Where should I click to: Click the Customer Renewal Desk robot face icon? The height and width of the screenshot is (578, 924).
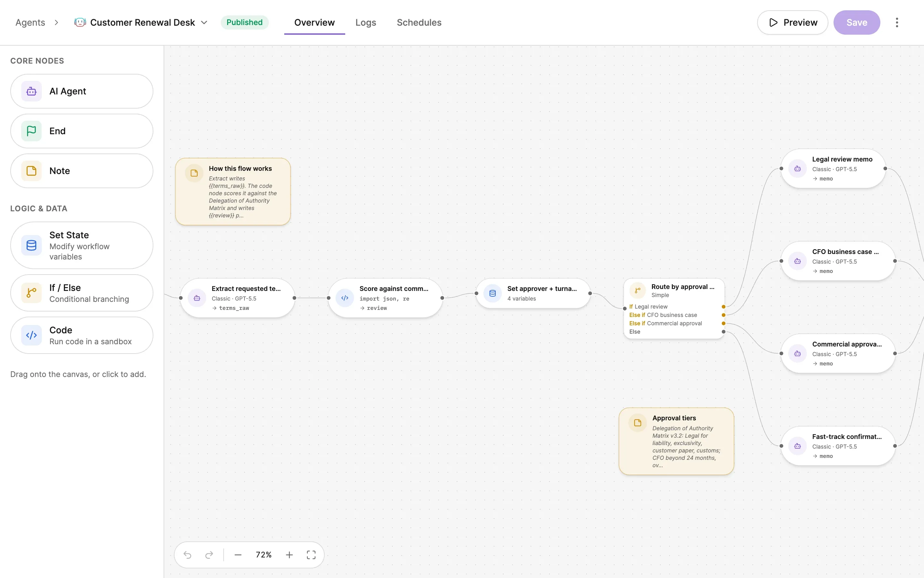tap(80, 22)
